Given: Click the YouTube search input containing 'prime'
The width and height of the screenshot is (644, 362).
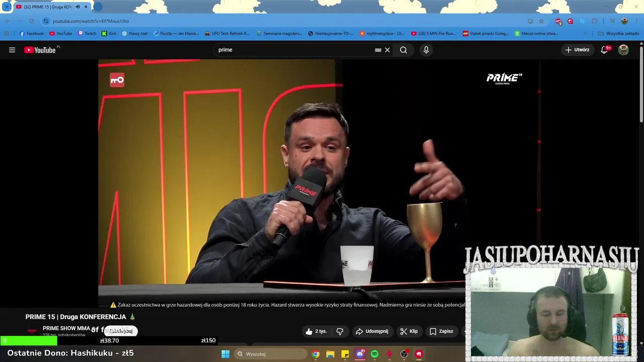Looking at the screenshot, I should click(296, 50).
